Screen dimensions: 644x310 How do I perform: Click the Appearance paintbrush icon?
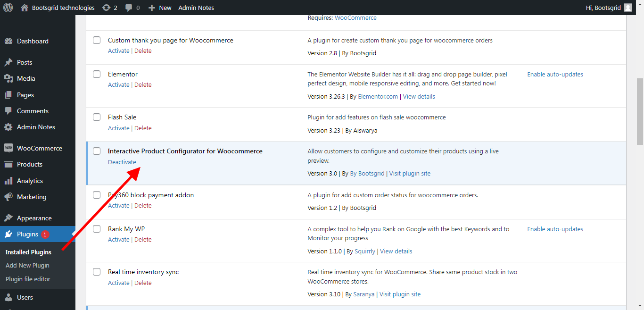tap(8, 218)
